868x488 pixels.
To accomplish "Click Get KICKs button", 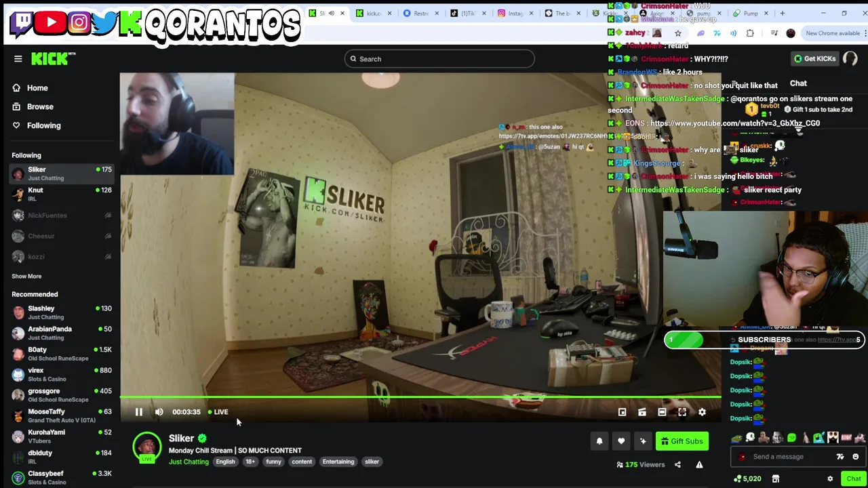I will tap(815, 59).
